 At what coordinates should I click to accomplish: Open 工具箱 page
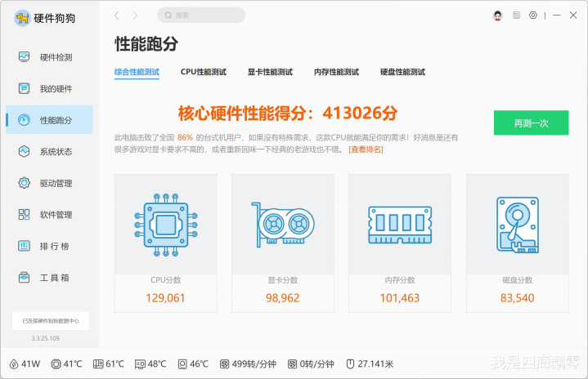(x=49, y=277)
